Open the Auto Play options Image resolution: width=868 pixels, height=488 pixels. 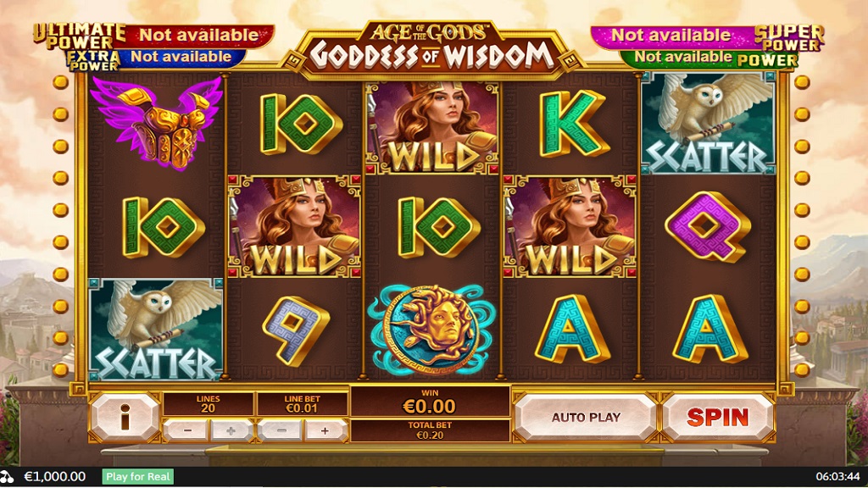tap(586, 417)
